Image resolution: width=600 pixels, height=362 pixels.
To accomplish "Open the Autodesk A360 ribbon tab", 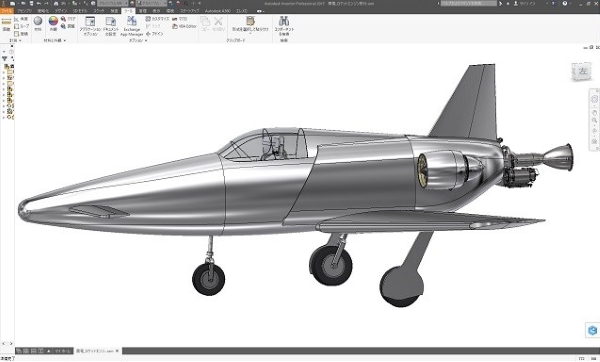I will 217,11.
